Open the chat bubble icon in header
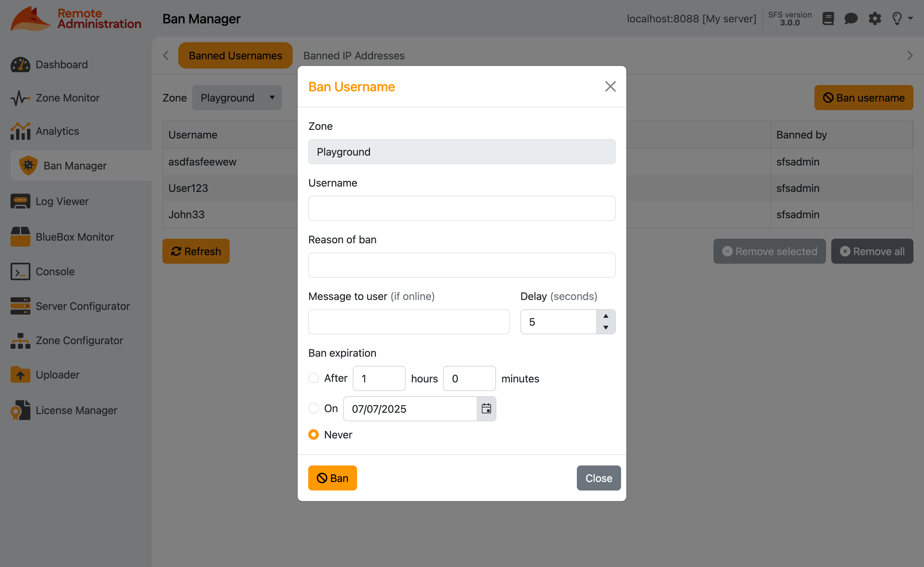The image size is (924, 567). [x=851, y=18]
